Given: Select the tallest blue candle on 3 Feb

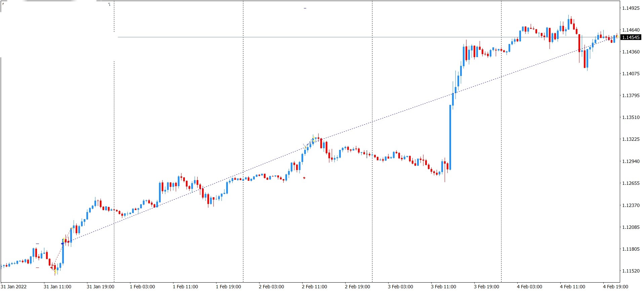Looking at the screenshot, I should (450, 137).
